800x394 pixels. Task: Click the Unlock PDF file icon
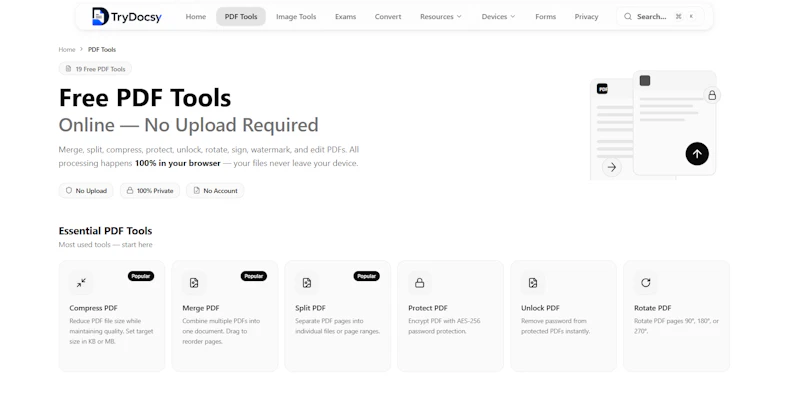[x=533, y=283]
